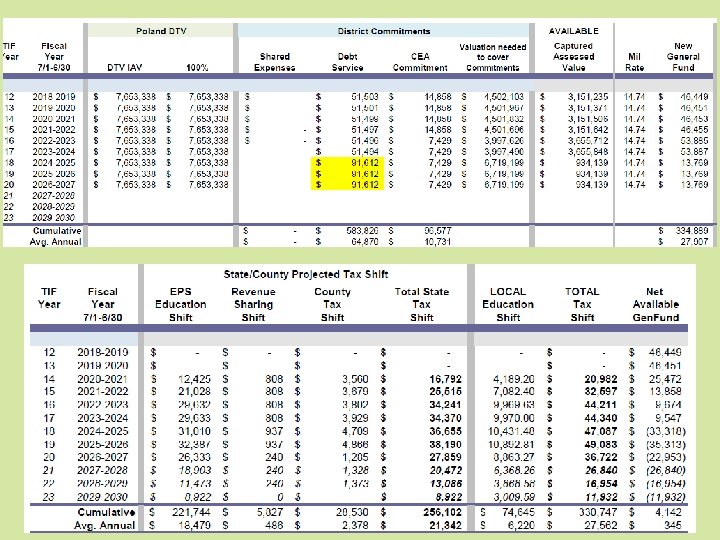Click Total State Tax Shift value 36,655
Image resolution: width=720 pixels, height=540 pixels.
(x=445, y=432)
